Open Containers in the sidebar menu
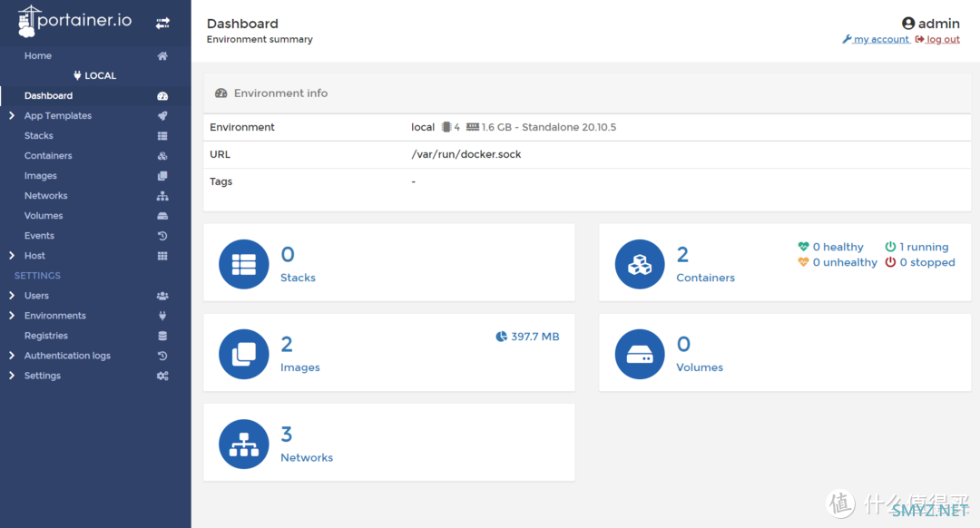 pos(48,156)
